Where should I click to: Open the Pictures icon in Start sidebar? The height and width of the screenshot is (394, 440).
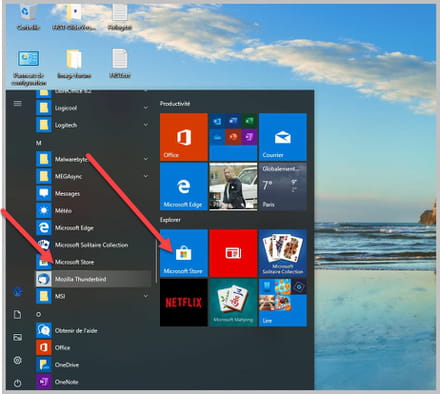pyautogui.click(x=17, y=337)
